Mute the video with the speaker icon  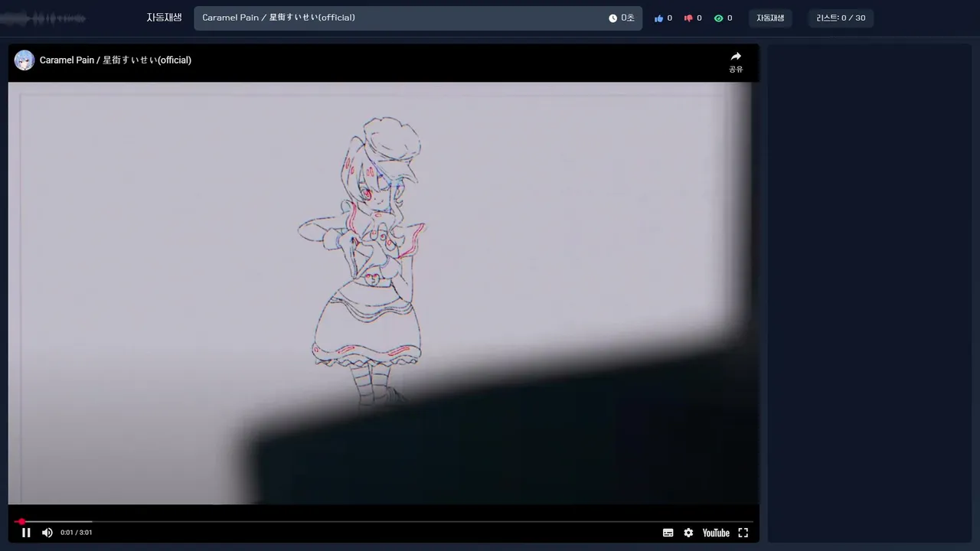tap(47, 533)
